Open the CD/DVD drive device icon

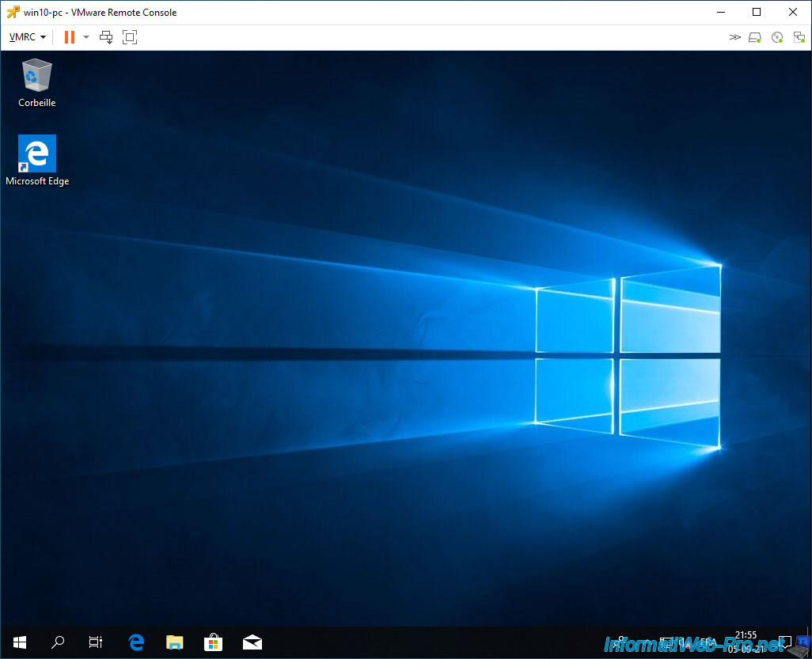click(x=777, y=37)
